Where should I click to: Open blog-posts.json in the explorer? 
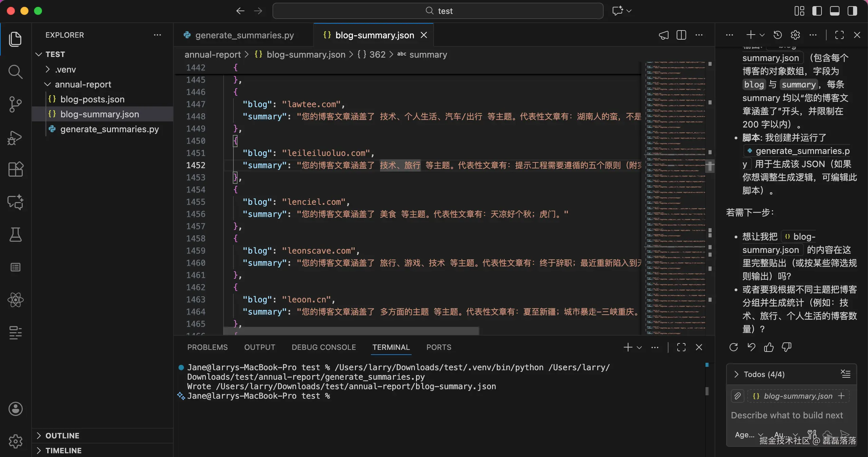pos(92,99)
